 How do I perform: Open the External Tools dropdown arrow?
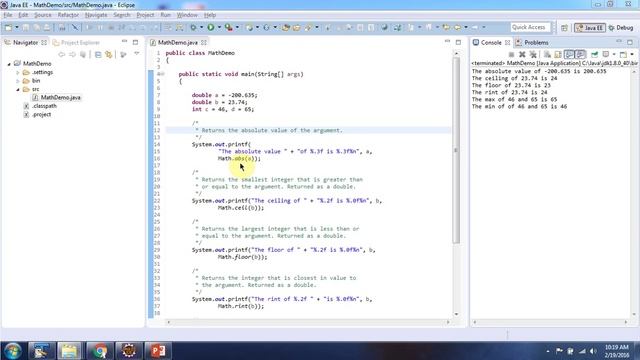coord(237,27)
